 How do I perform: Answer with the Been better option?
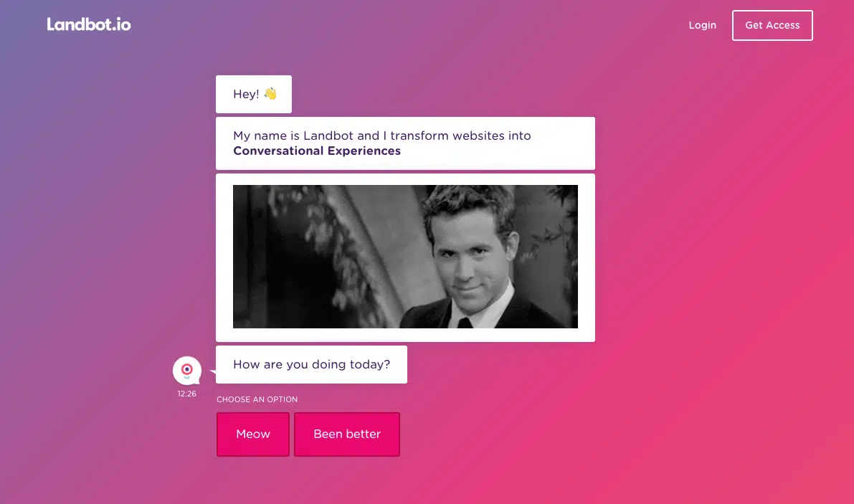pyautogui.click(x=347, y=434)
